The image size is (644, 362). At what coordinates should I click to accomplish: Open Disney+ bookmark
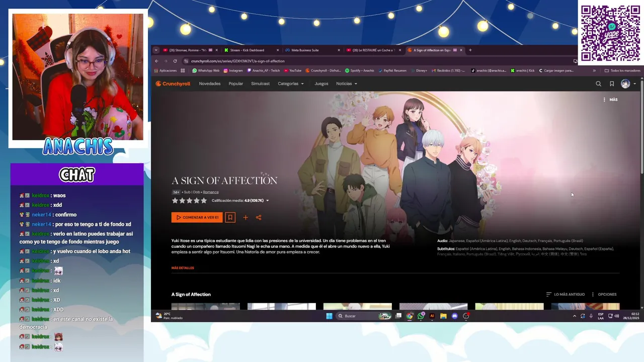[x=419, y=71]
